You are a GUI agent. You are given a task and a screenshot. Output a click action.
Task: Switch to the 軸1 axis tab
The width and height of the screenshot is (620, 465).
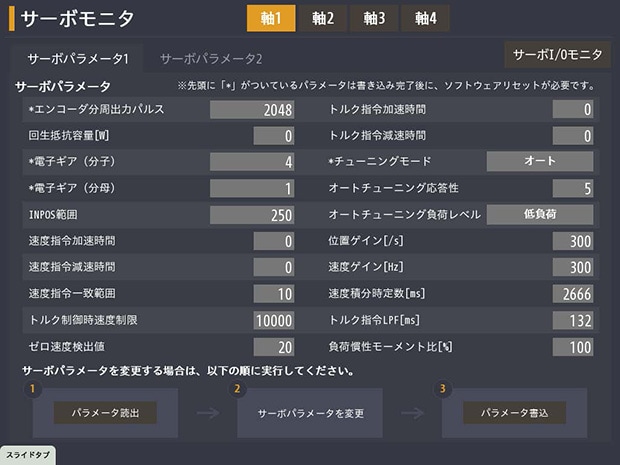271,18
